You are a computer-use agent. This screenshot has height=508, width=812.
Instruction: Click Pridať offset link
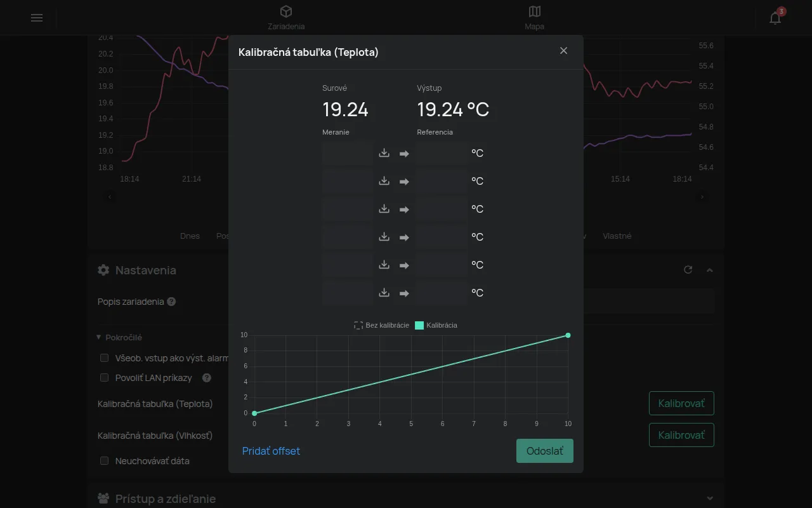[x=271, y=451]
